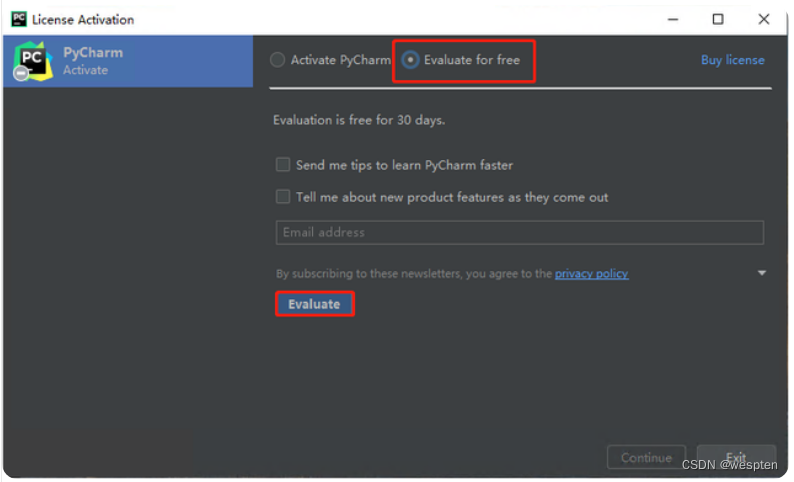Viewport: 794px width, 482px height.
Task: Open the privacy policy link
Action: point(591,274)
